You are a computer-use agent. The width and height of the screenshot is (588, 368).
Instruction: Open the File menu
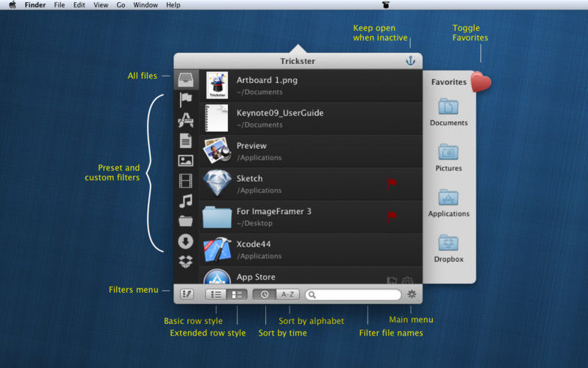(60, 5)
